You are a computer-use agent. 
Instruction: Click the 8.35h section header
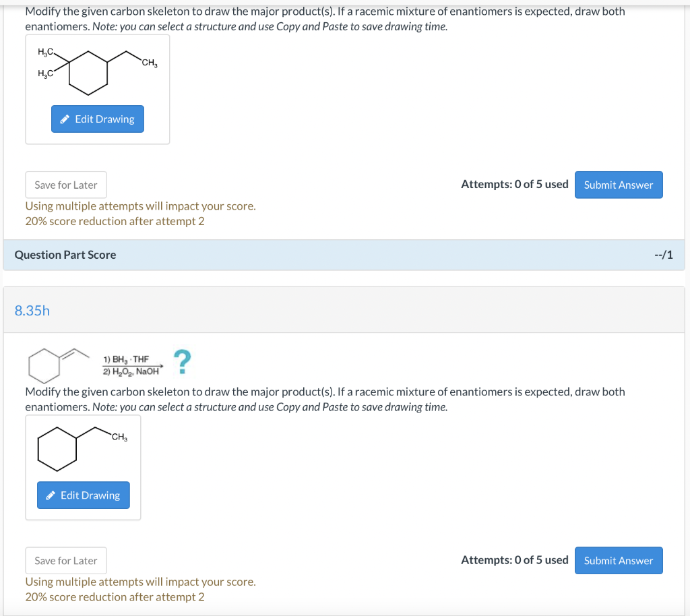[x=32, y=311]
